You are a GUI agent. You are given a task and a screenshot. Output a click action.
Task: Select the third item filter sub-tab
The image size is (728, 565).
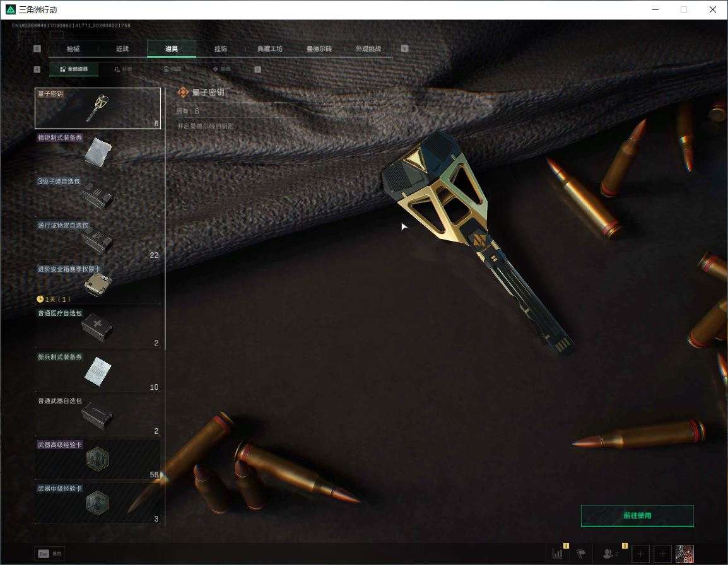(x=172, y=69)
